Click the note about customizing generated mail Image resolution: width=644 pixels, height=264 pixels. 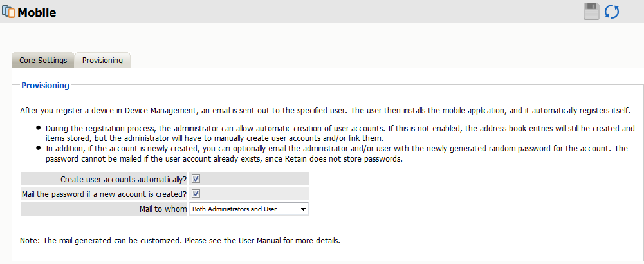[x=179, y=241]
